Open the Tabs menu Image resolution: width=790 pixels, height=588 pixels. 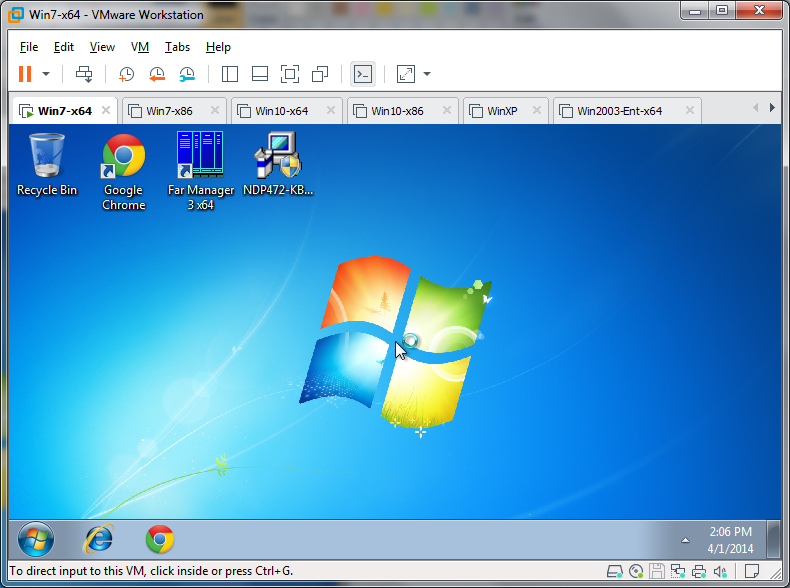(x=177, y=47)
